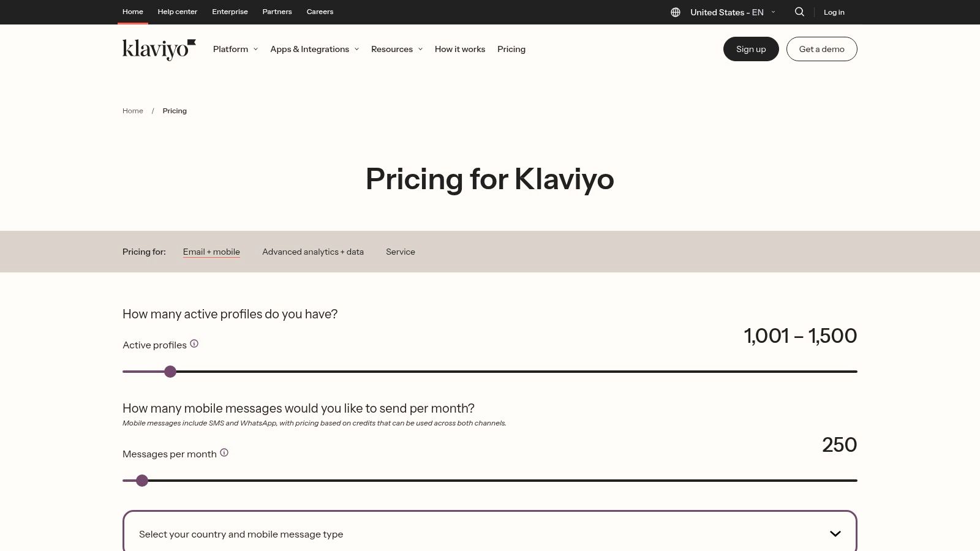Click the Home breadcrumb link

[132, 111]
